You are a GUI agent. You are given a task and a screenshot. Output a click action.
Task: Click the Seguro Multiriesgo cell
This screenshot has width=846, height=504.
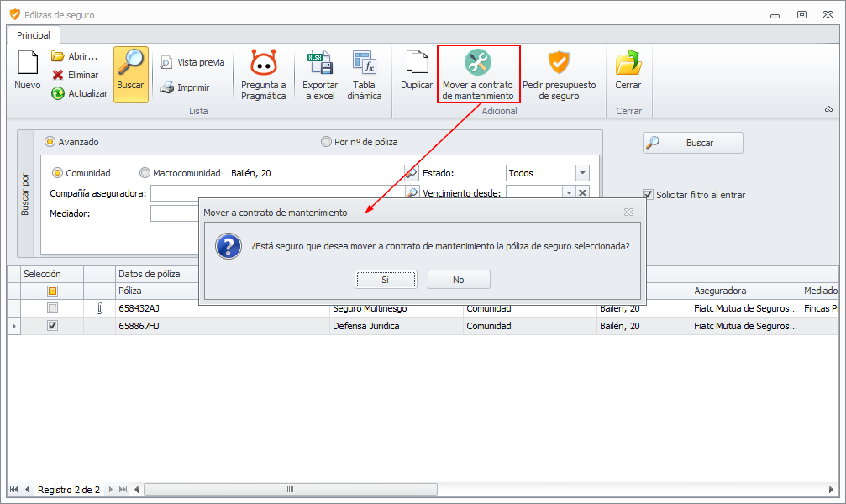(396, 310)
